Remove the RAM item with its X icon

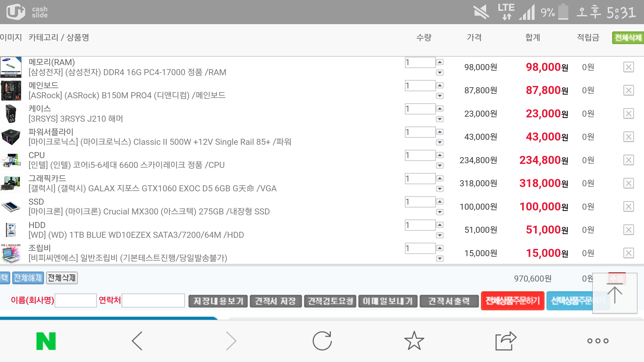tap(628, 67)
